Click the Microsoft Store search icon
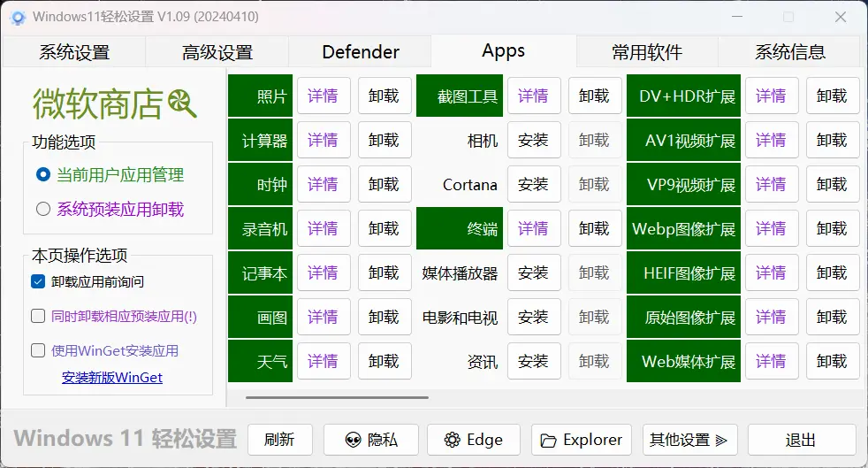868x468 pixels. [182, 104]
